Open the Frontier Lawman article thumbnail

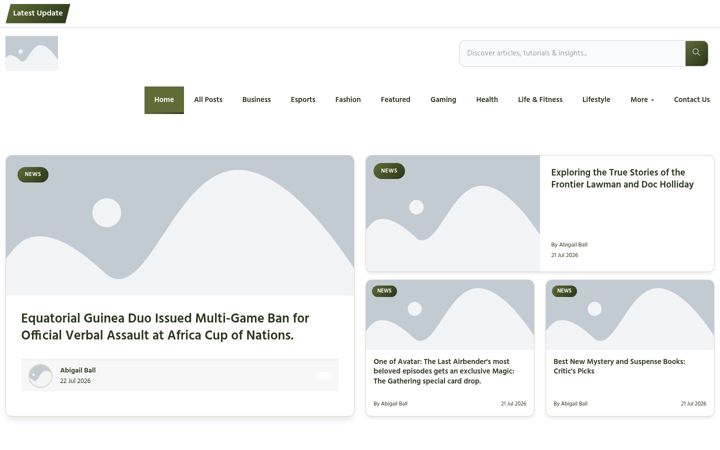coord(453,214)
